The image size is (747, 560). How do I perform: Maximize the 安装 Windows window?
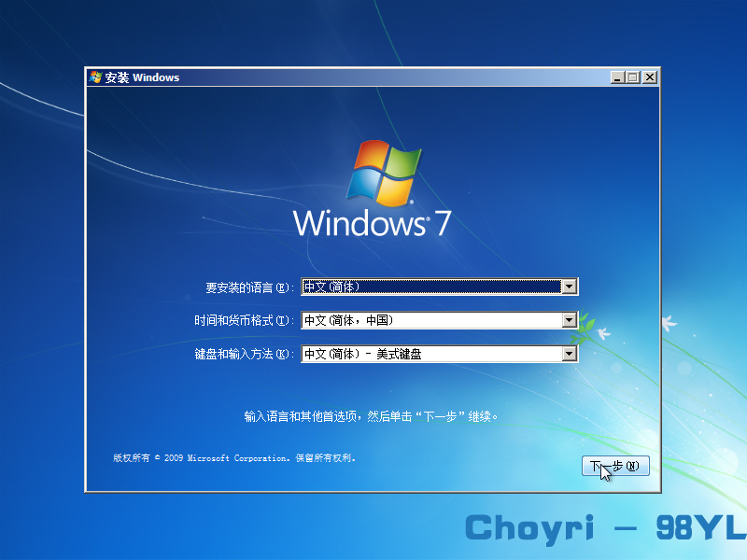pyautogui.click(x=633, y=77)
